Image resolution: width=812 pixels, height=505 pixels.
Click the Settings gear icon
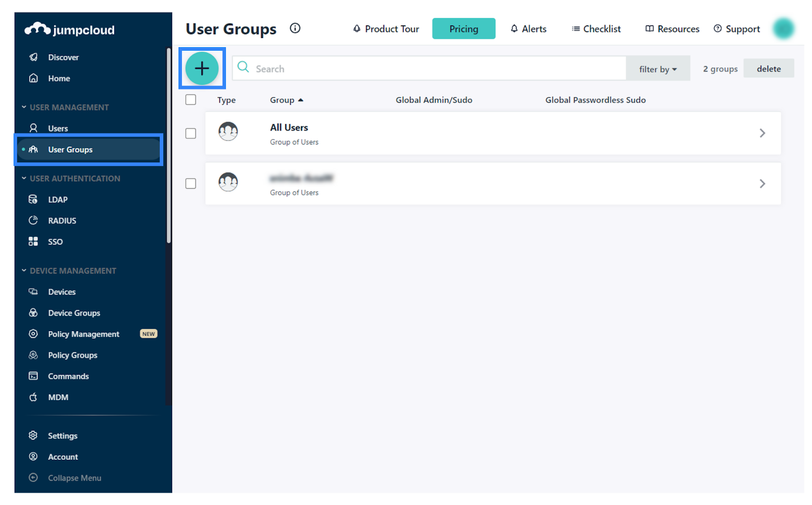[x=33, y=436]
